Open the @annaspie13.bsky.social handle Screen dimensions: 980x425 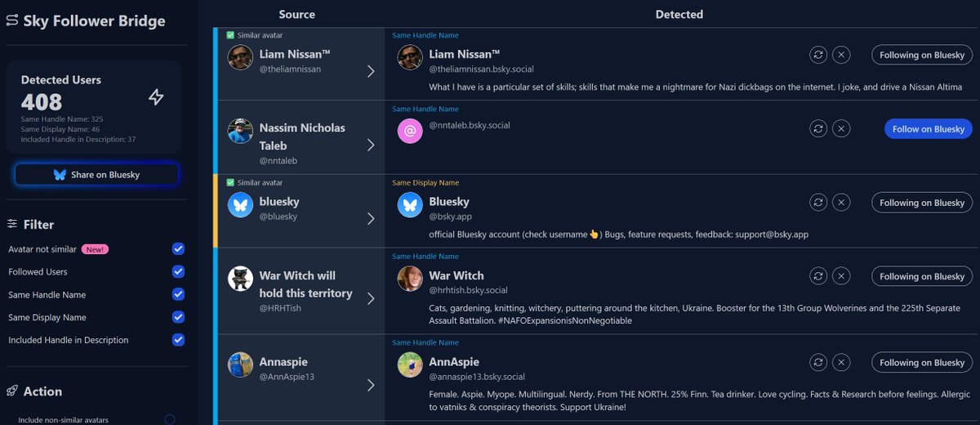pos(477,377)
